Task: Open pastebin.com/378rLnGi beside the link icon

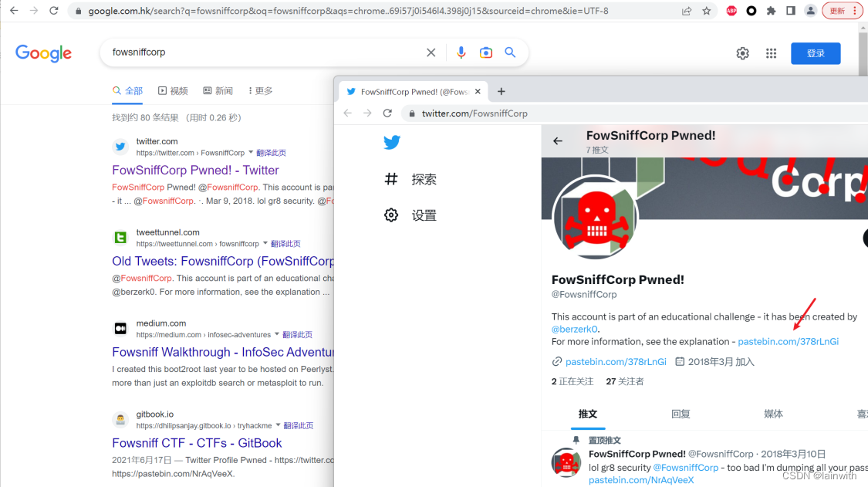Action: click(x=616, y=362)
